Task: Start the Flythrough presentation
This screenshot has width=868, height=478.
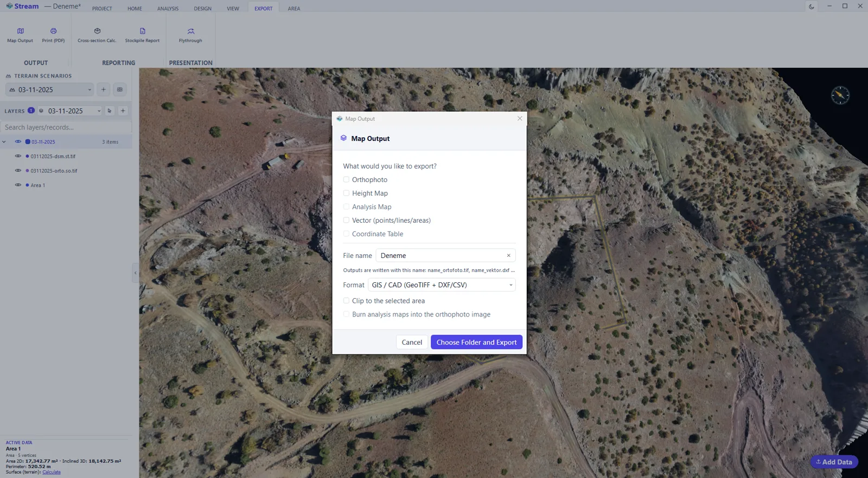Action: (190, 35)
